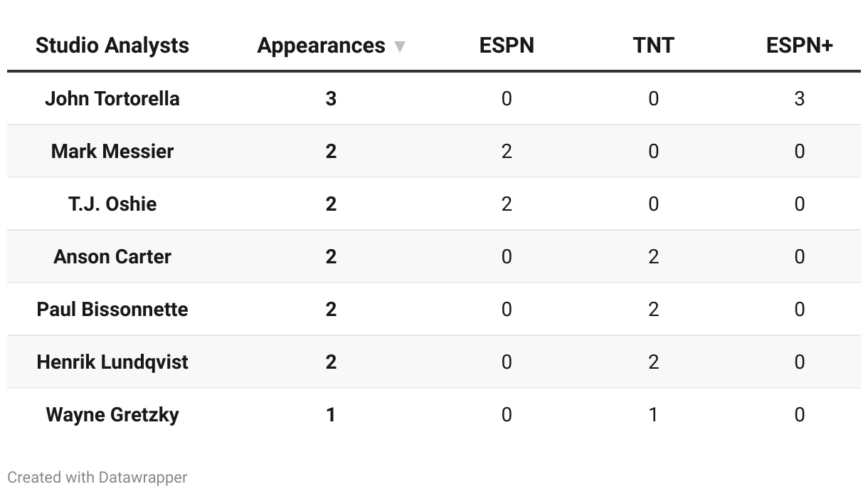Click Wayne Gretzky's name
This screenshot has height=494, width=868.
112,414
